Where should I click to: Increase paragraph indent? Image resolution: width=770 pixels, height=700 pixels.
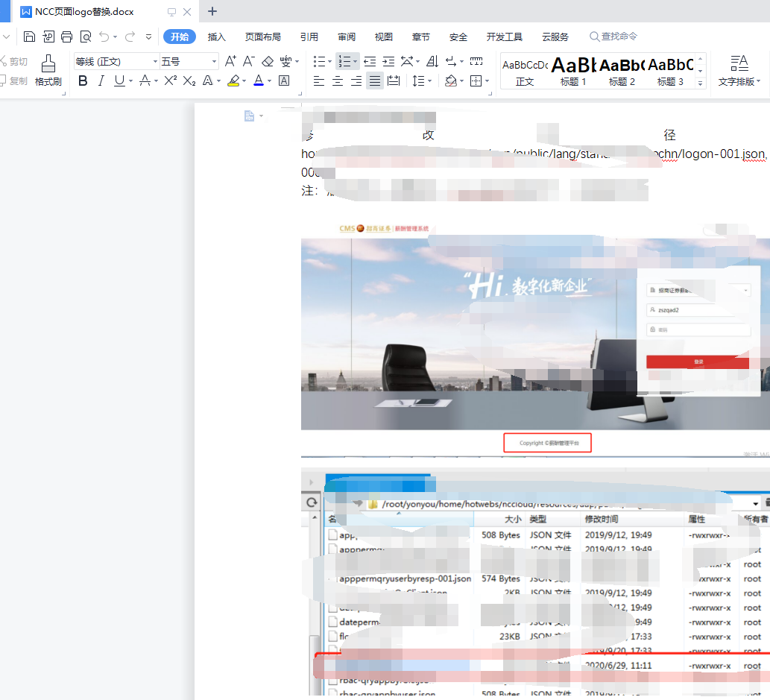pos(388,61)
